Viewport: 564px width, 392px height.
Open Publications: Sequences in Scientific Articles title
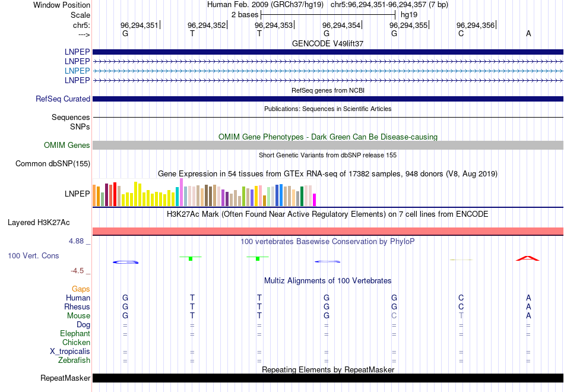pos(328,109)
